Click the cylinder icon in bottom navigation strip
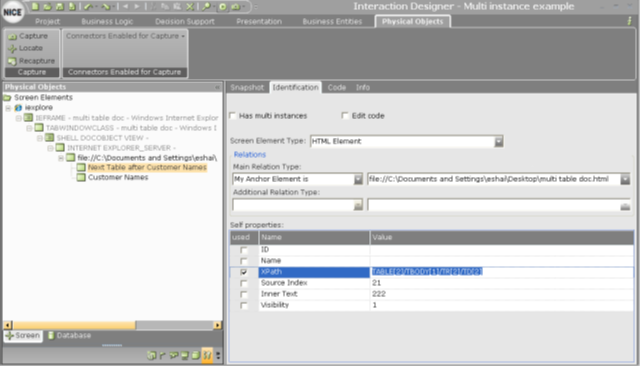This screenshot has height=366, width=640. click(196, 355)
